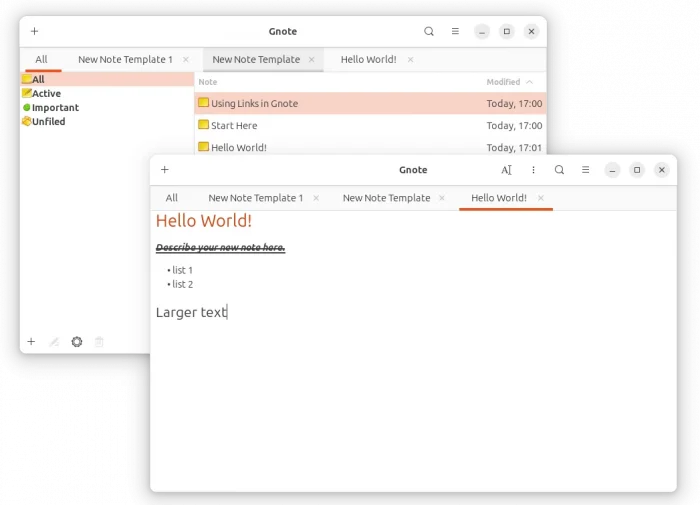Select the Important notebook in sidebar
The width and height of the screenshot is (700, 505).
tap(55, 108)
